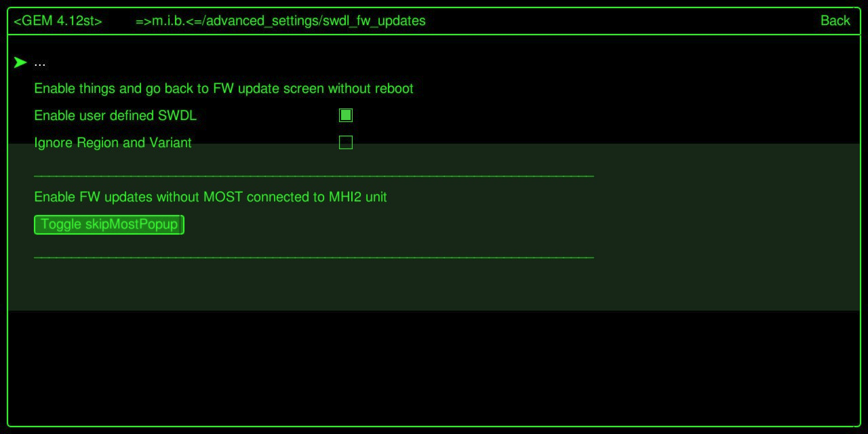
Task: Select the m.i.b. segment in the path
Action: tap(169, 21)
